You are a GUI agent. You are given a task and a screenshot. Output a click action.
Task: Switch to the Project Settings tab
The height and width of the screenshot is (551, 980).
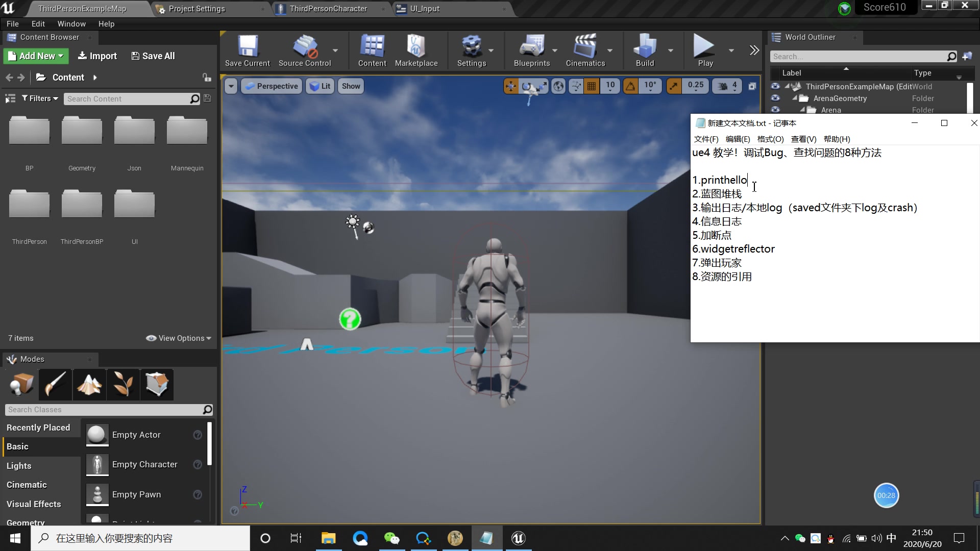pos(197,9)
